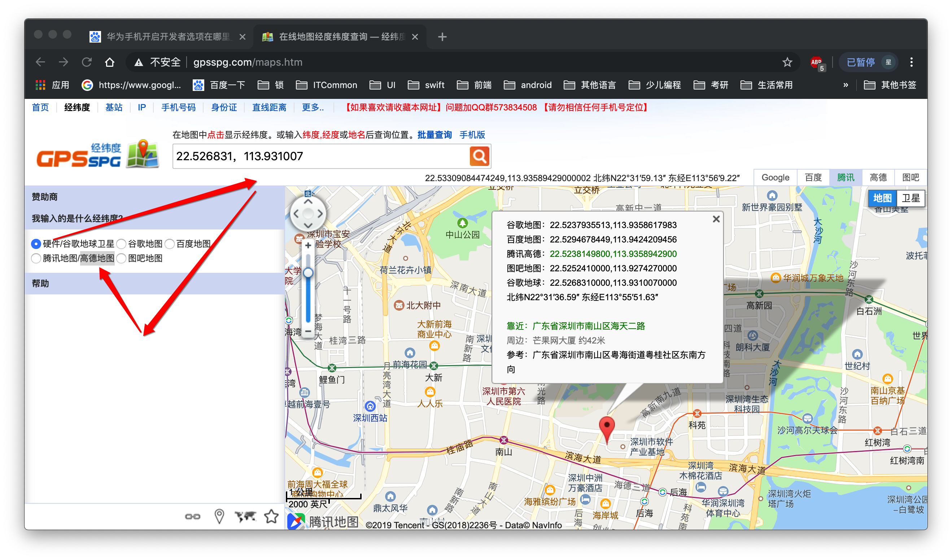Click the map zoom-in plus button
The width and height of the screenshot is (952, 560).
click(x=308, y=245)
